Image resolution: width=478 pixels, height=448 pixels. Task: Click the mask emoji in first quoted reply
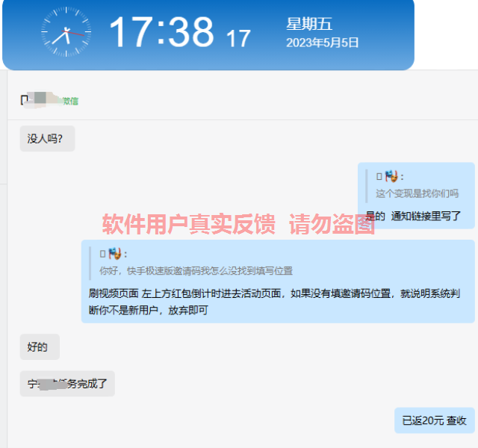click(391, 176)
